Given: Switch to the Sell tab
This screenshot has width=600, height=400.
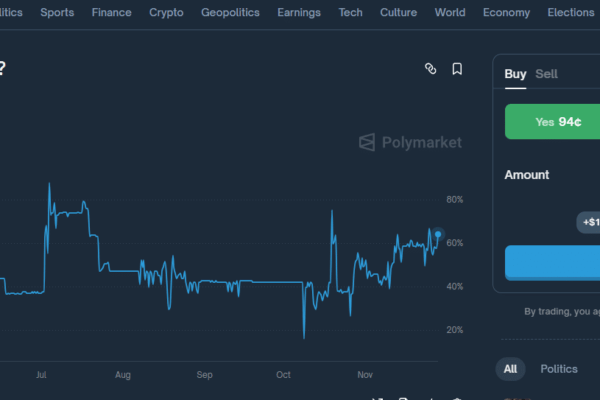Looking at the screenshot, I should 546,74.
